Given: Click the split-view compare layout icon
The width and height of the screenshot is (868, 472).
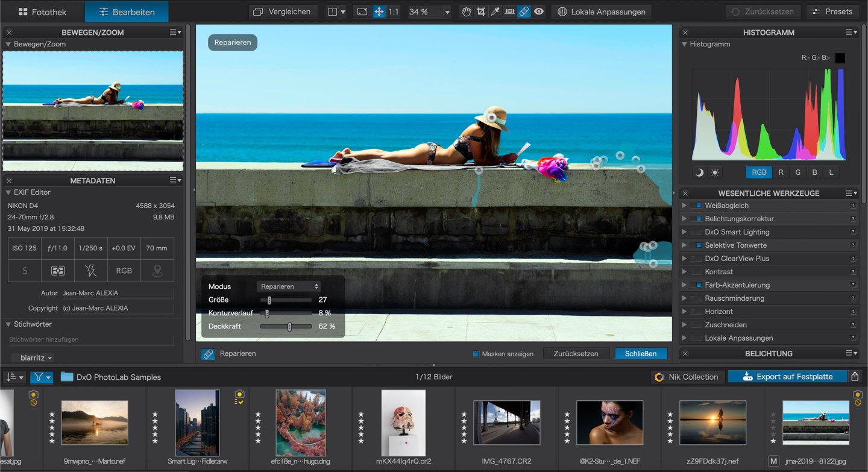Looking at the screenshot, I should click(332, 11).
